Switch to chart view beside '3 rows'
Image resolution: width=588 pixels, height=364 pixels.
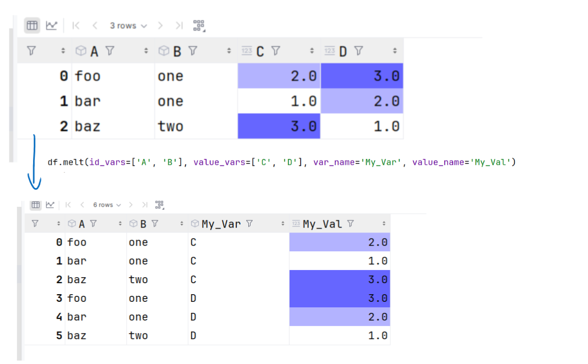tap(51, 25)
